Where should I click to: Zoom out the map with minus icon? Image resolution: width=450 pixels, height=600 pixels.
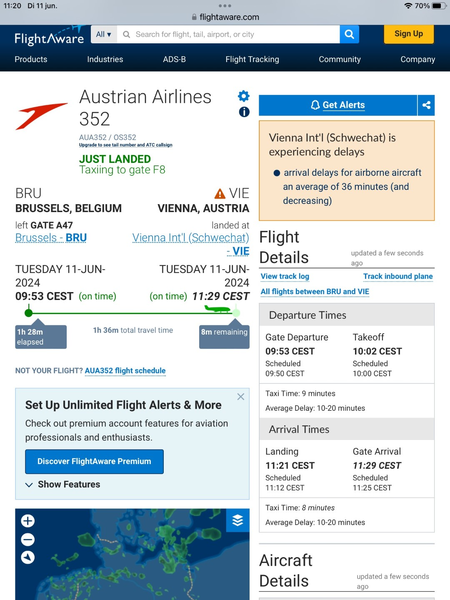pyautogui.click(x=28, y=540)
